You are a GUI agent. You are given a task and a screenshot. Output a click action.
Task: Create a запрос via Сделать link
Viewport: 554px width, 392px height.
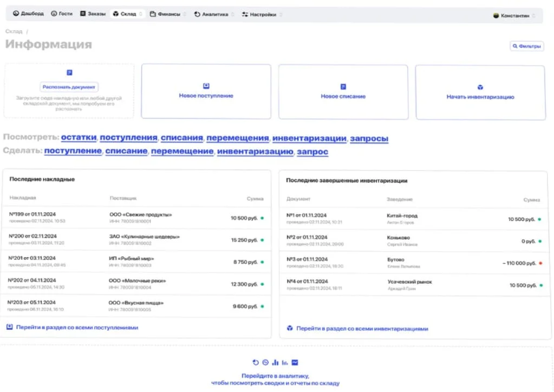tap(312, 152)
